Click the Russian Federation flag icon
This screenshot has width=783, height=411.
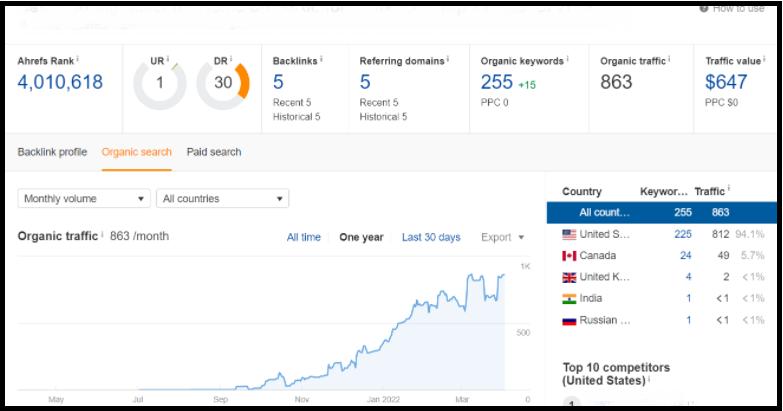point(569,321)
